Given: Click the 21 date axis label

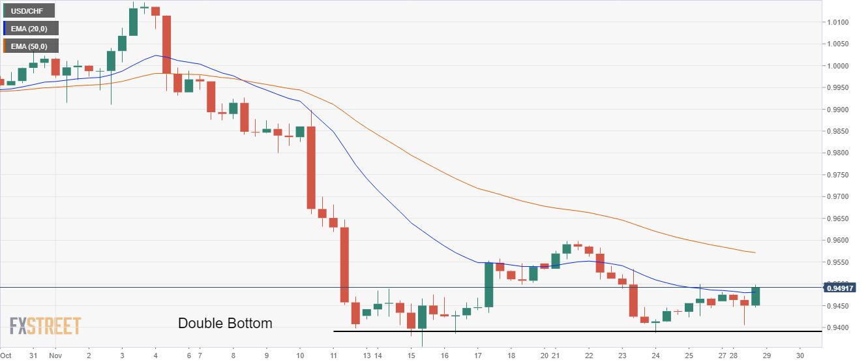Looking at the screenshot, I should click(556, 356).
